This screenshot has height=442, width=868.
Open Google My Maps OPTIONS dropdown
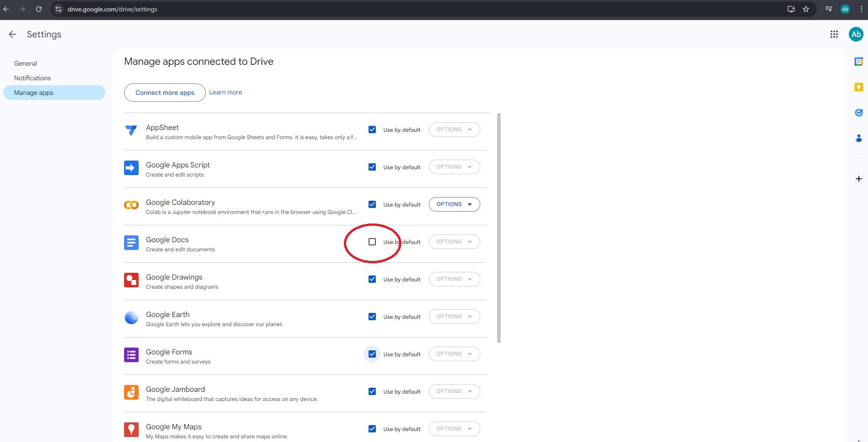[x=454, y=429]
